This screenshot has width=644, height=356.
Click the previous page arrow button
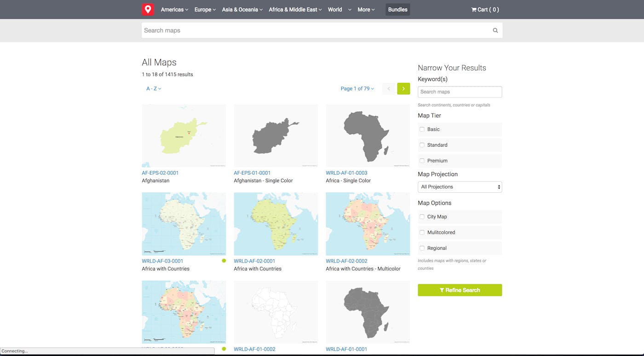pyautogui.click(x=389, y=89)
